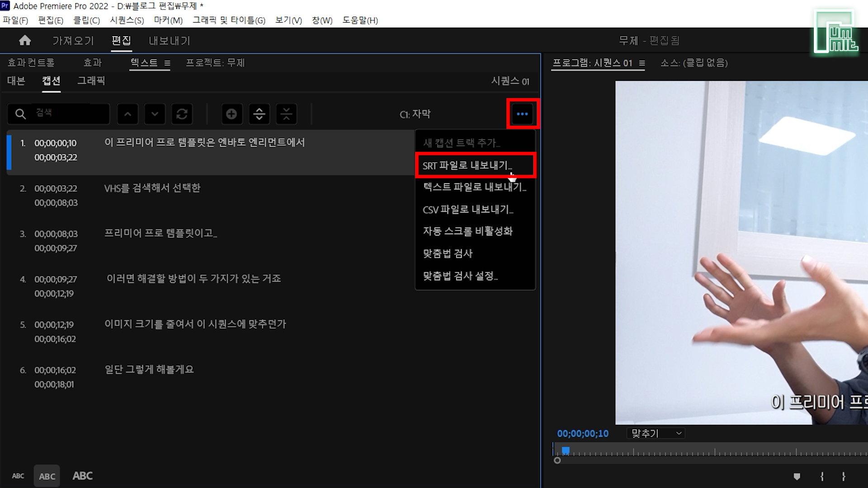
Task: Click the Home icon
Action: pyautogui.click(x=25, y=41)
